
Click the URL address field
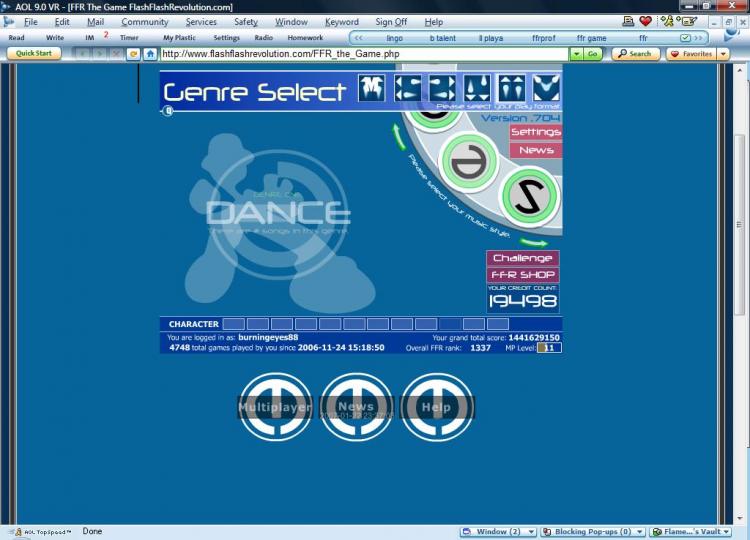point(364,54)
